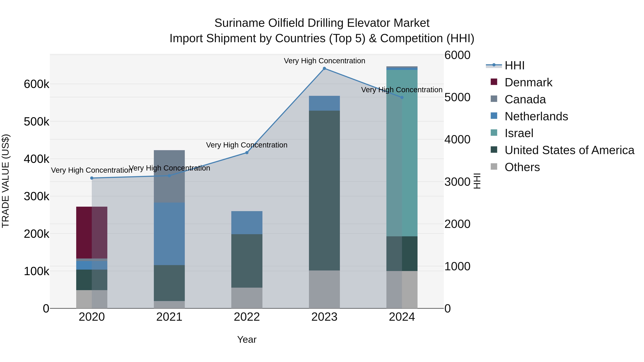
Task: Click the Canada segment in 2021 bar
Action: tap(169, 176)
